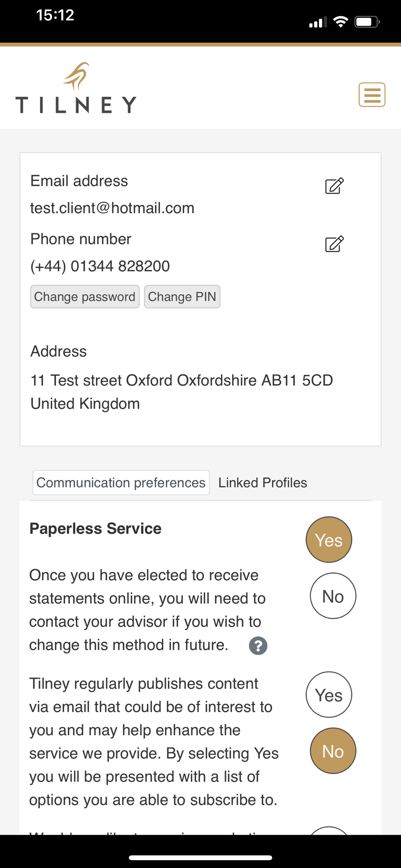Tap the clock showing 15:12
401x868 pixels.
(x=55, y=15)
